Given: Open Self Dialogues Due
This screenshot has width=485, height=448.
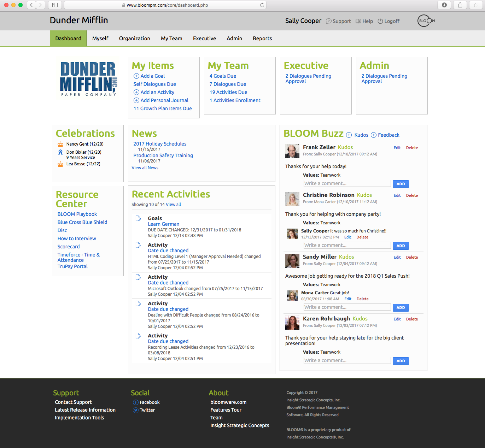Looking at the screenshot, I should (154, 84).
